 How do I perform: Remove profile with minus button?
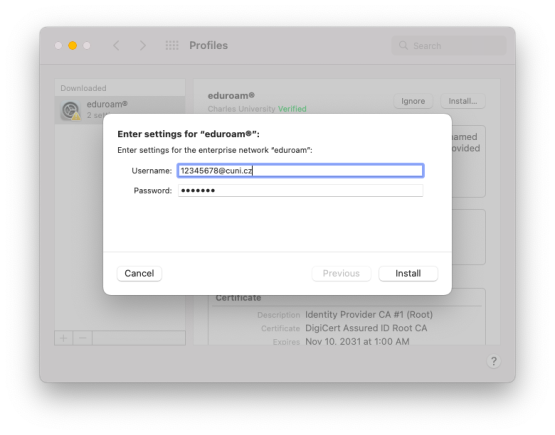click(83, 338)
